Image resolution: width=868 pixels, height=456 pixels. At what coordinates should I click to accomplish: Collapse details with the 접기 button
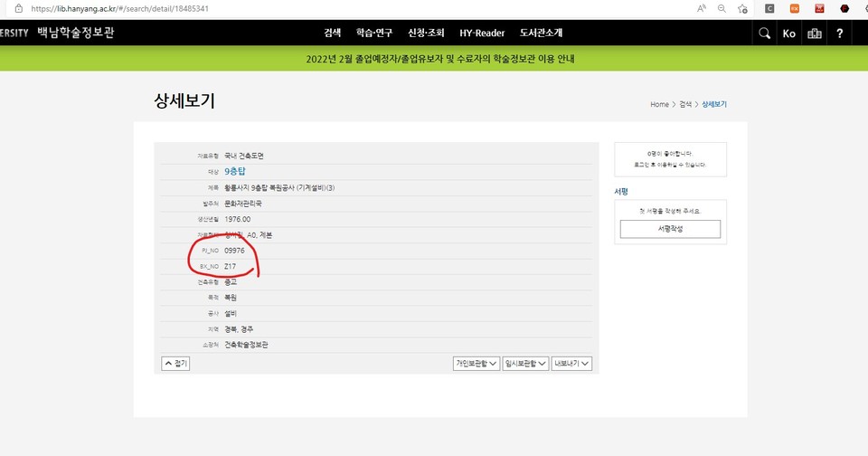(175, 364)
